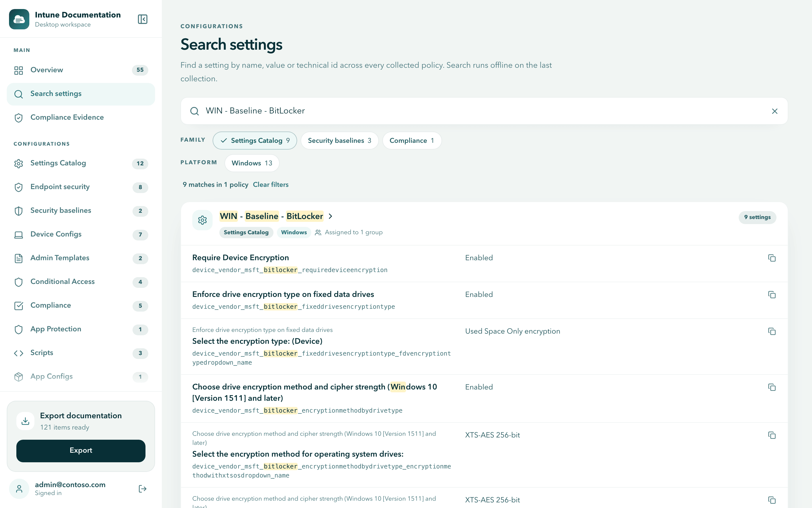Copy the Enforce drive encryption type Enabled setting
This screenshot has width=812, height=508.
[772, 294]
